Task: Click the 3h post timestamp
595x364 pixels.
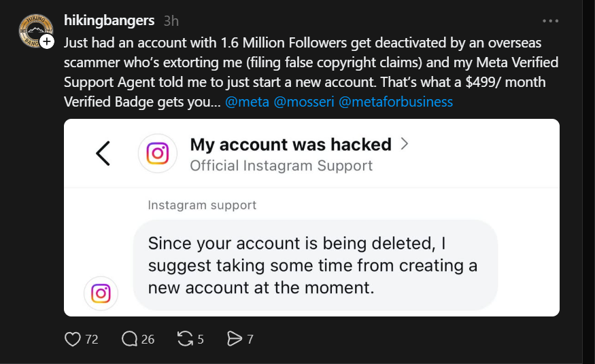Action: (x=171, y=21)
